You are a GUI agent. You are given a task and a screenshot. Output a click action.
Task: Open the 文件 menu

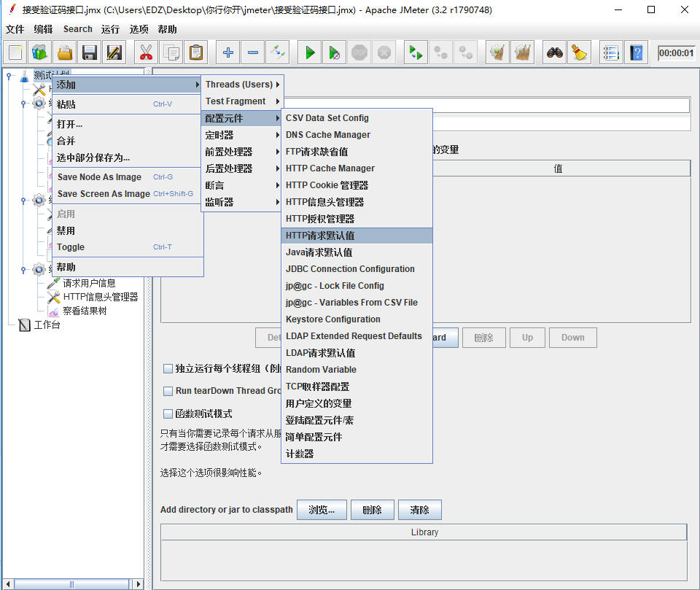point(15,29)
